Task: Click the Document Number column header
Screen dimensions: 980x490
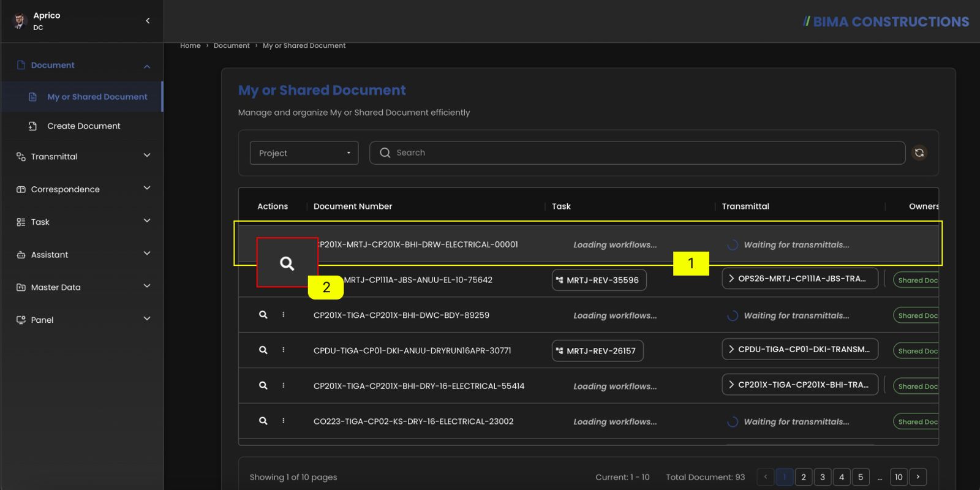Action: coord(353,206)
